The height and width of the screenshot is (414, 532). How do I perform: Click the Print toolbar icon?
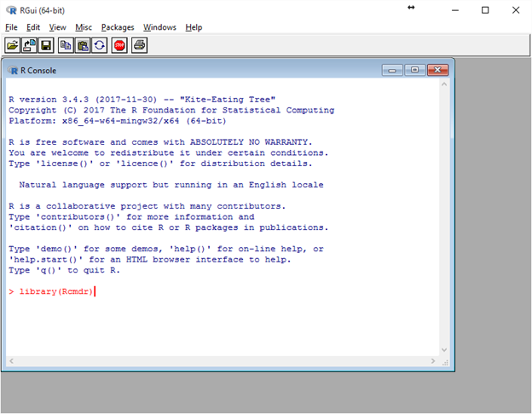point(139,45)
